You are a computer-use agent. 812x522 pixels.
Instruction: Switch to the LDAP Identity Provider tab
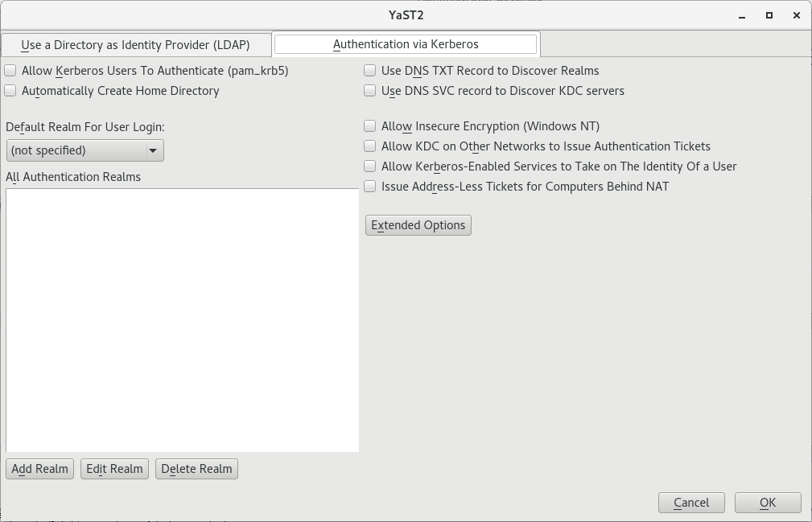(x=135, y=45)
